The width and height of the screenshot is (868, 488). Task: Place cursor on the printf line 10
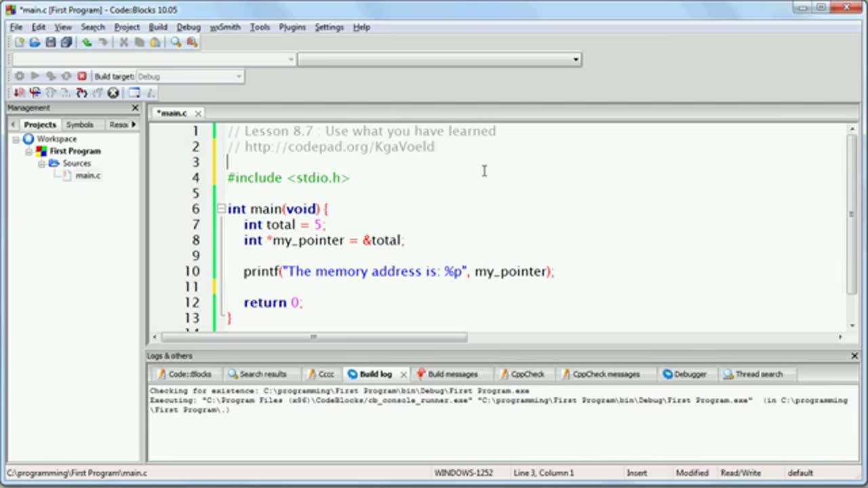click(399, 271)
